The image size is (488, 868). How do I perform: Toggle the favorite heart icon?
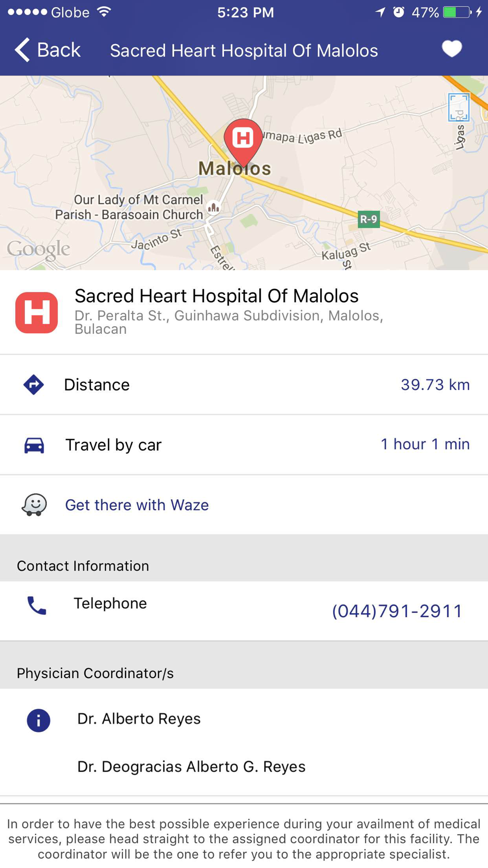[x=451, y=49]
